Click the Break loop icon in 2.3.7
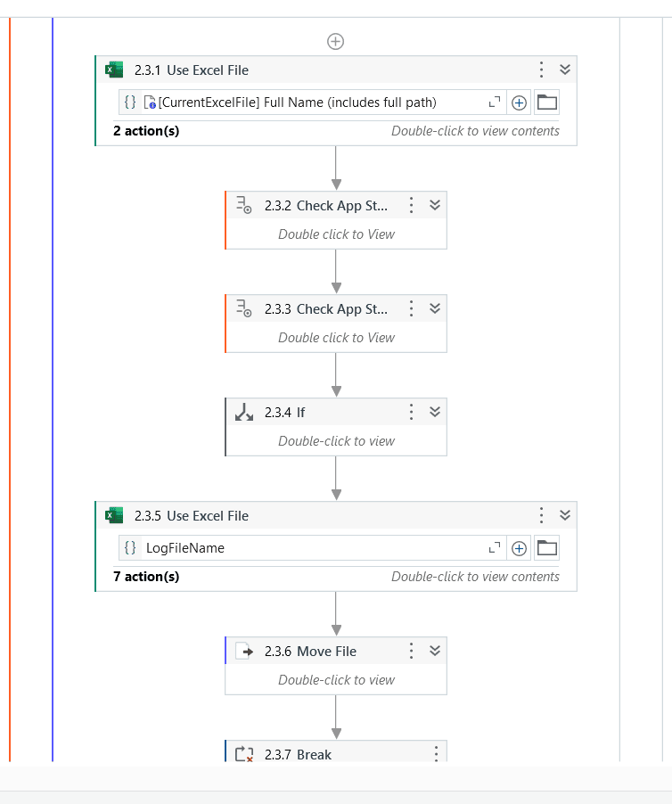 click(x=244, y=754)
